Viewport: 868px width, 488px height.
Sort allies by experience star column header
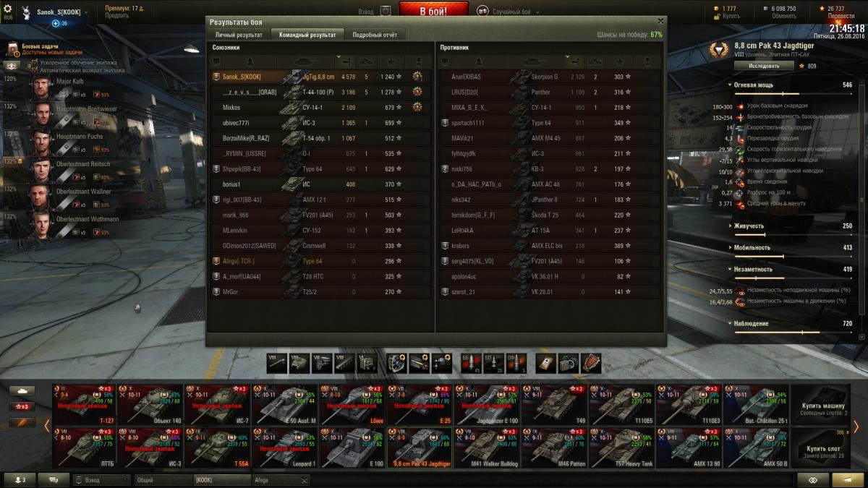click(x=391, y=61)
